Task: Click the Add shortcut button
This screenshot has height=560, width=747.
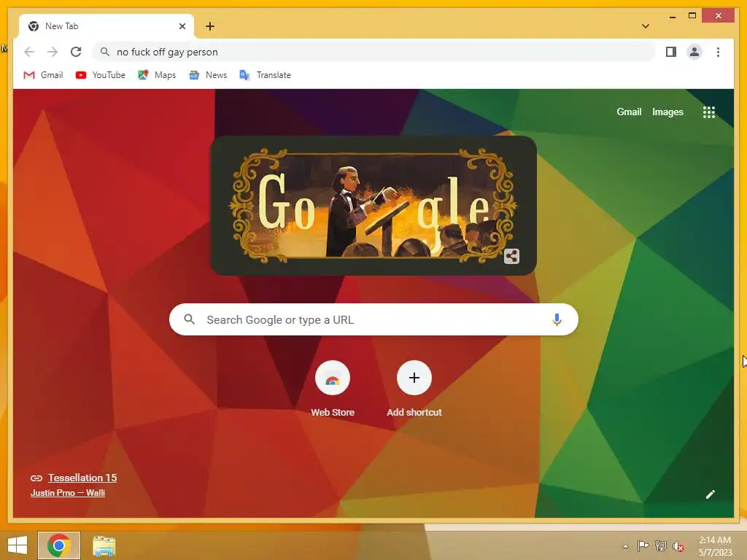Action: pyautogui.click(x=414, y=389)
